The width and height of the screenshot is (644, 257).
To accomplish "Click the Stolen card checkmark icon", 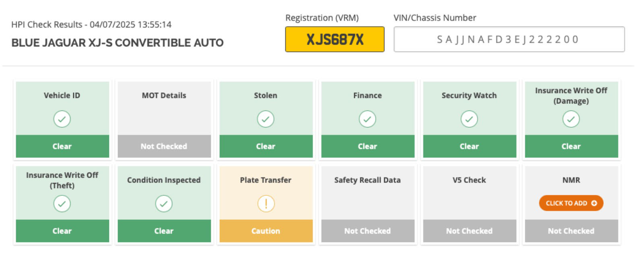I will [266, 119].
